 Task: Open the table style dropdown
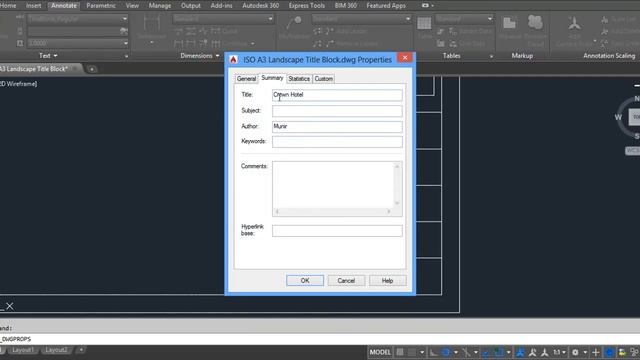489,19
